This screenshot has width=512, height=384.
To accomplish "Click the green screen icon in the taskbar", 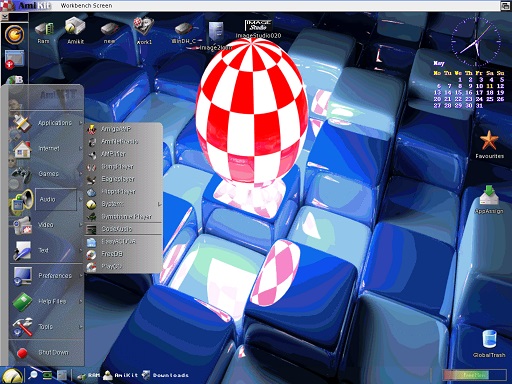I will point(47,375).
